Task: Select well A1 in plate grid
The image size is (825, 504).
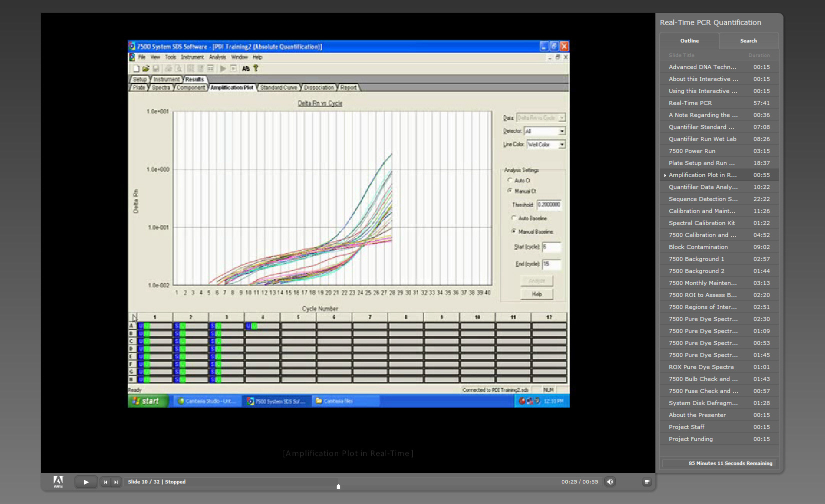Action: (x=155, y=326)
